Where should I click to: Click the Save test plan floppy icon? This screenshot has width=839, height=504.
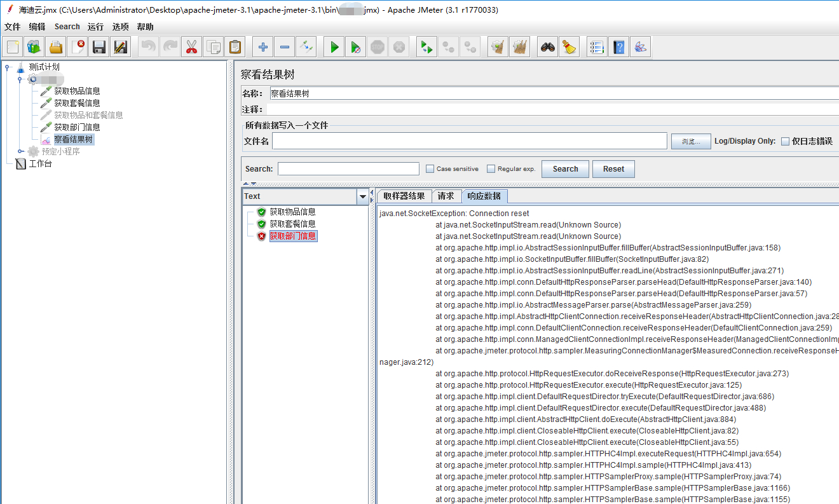point(99,47)
